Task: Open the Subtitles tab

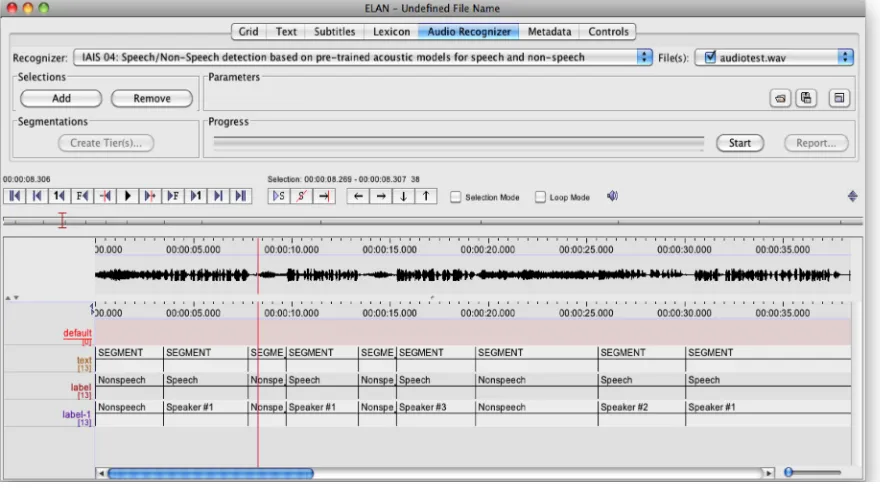Action: pos(334,31)
